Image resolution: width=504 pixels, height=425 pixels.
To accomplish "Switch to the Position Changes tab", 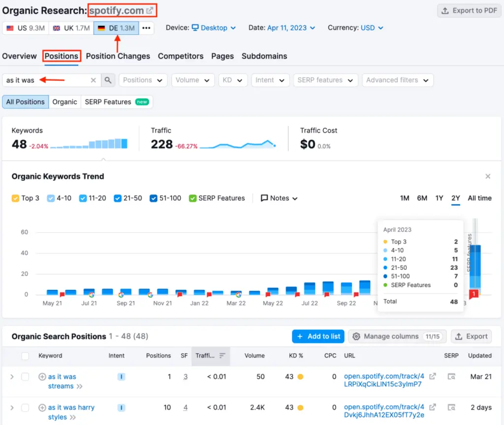I will point(118,56).
